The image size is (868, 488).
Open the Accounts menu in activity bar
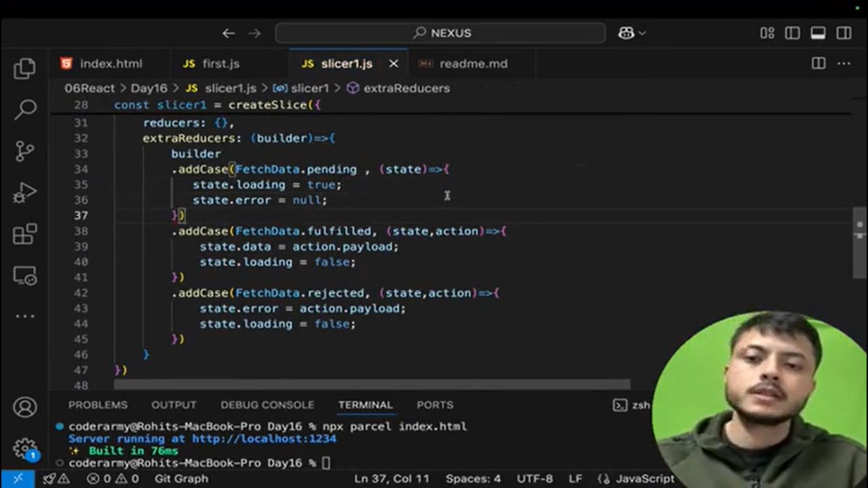point(25,407)
